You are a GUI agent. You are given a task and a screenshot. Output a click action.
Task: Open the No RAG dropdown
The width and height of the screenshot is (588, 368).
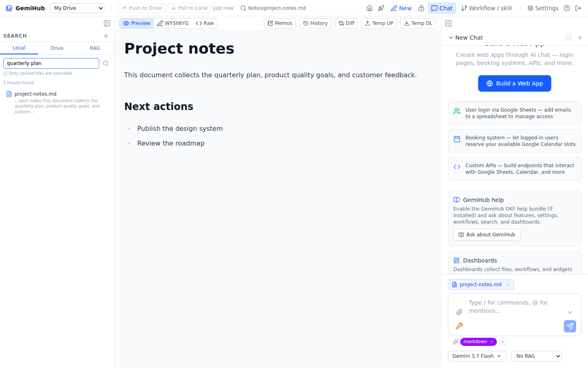tap(537, 356)
